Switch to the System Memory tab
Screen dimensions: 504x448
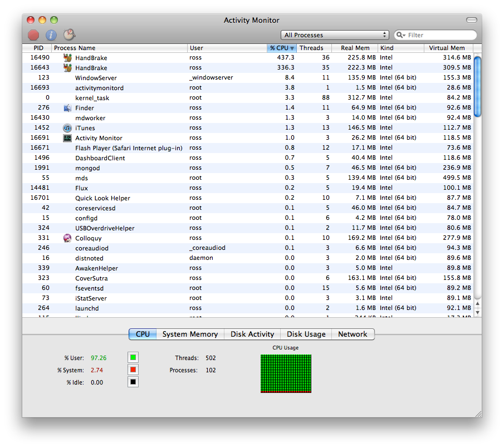pos(190,334)
